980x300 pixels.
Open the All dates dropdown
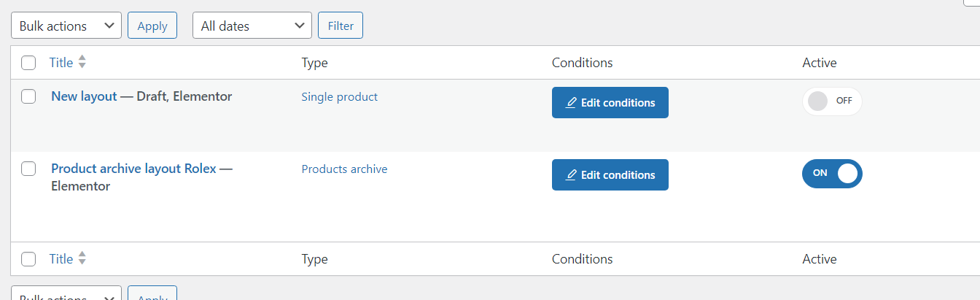pyautogui.click(x=252, y=26)
